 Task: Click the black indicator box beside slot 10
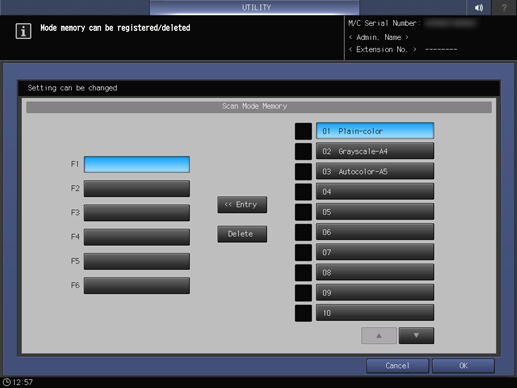point(303,313)
